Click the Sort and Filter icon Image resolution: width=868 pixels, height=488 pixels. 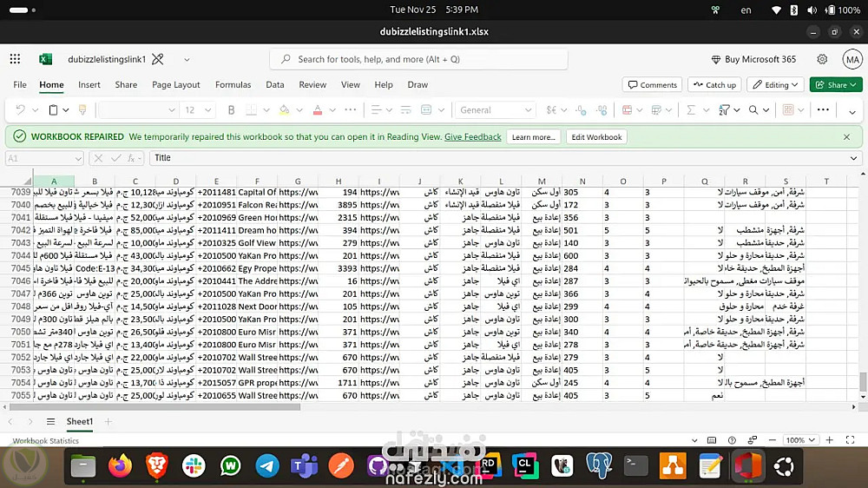click(724, 109)
